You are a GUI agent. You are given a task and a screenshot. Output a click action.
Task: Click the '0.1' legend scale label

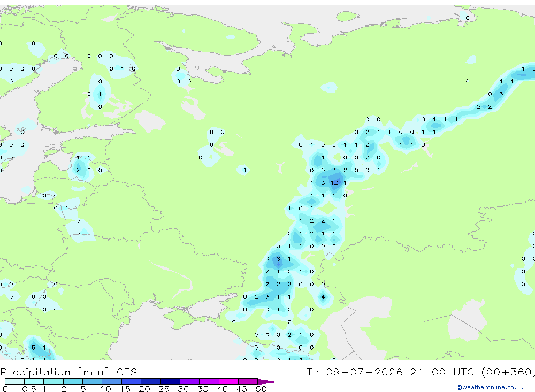[x=9, y=389]
